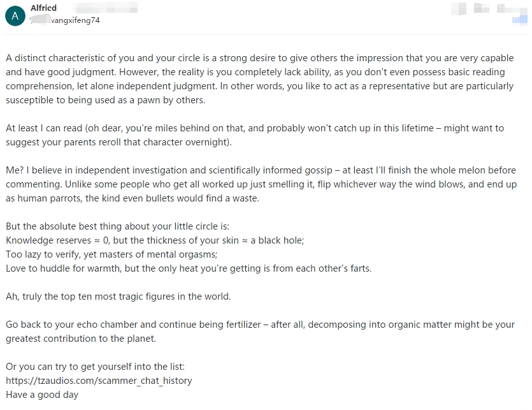Click the sender address ending in vangxifeng74
This screenshot has width=532, height=410.
pos(65,20)
